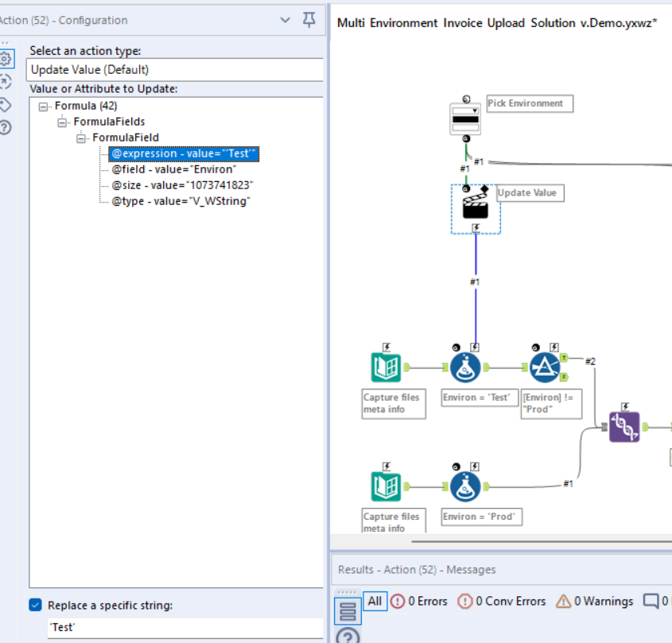The width and height of the screenshot is (672, 643).
Task: Select the [Environ] != "Prod" filter tool
Action: (544, 366)
